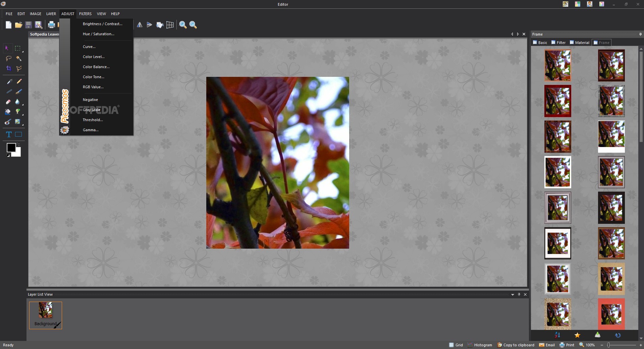The height and width of the screenshot is (349, 644).
Task: Flip image vertically using the toolbar icon
Action: pyautogui.click(x=150, y=24)
